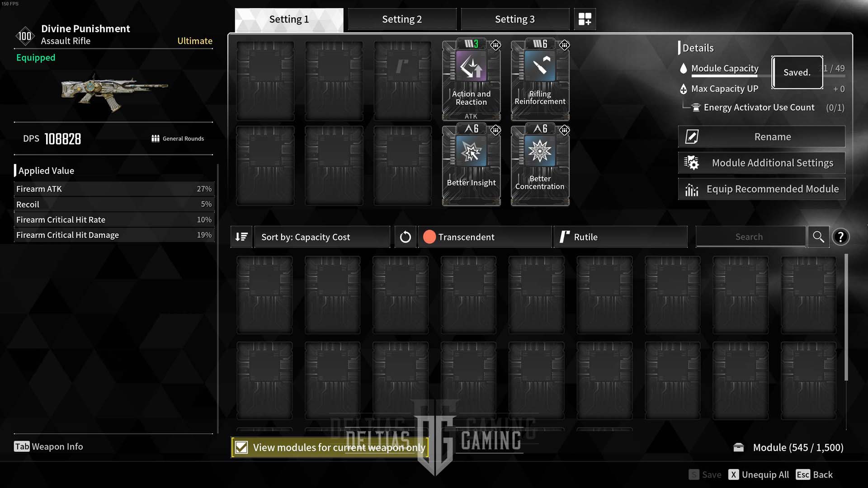Image resolution: width=868 pixels, height=488 pixels.
Task: Click the sort ascending/descending order icon
Action: [242, 237]
